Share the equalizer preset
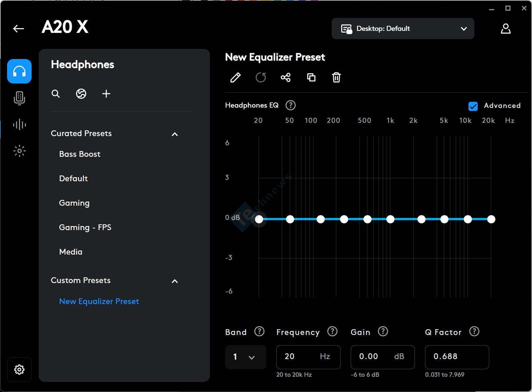Screen dimensions: 532x392 point(286,78)
